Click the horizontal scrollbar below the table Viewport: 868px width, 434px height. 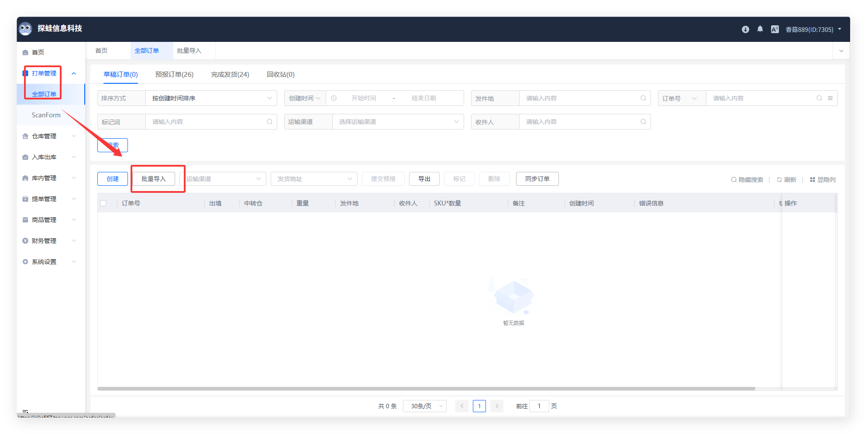click(426, 388)
